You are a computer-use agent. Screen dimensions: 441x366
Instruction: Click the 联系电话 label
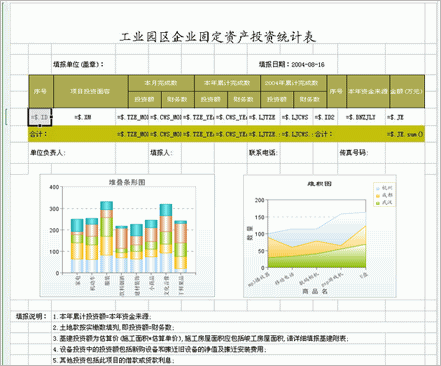[x=263, y=153]
